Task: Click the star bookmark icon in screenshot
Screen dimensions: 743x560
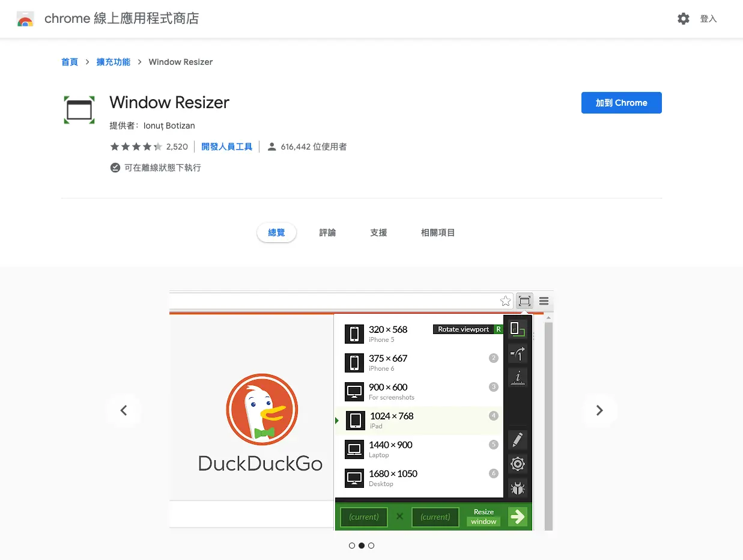Action: pyautogui.click(x=506, y=301)
